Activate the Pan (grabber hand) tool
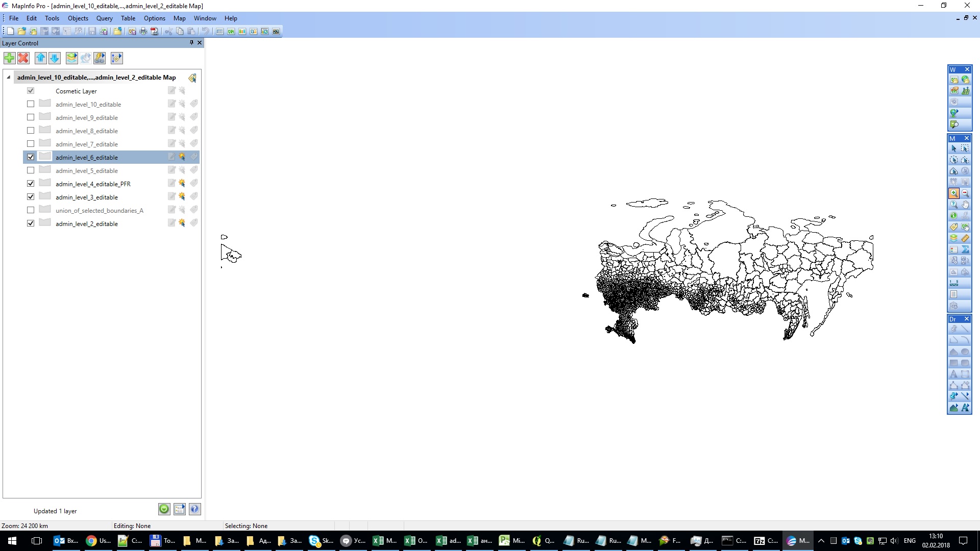Image resolution: width=980 pixels, height=551 pixels. tap(965, 205)
